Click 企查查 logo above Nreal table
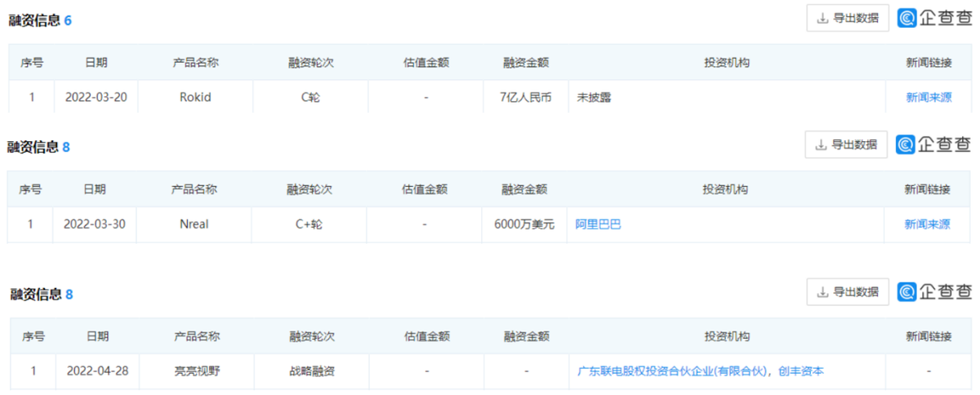 [x=933, y=144]
